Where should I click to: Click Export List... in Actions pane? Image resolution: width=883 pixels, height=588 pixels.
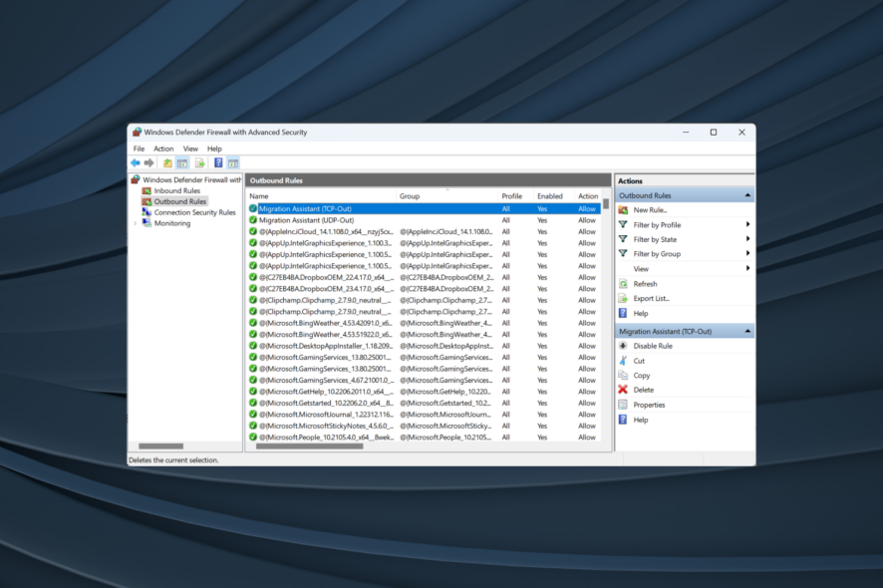pos(651,299)
